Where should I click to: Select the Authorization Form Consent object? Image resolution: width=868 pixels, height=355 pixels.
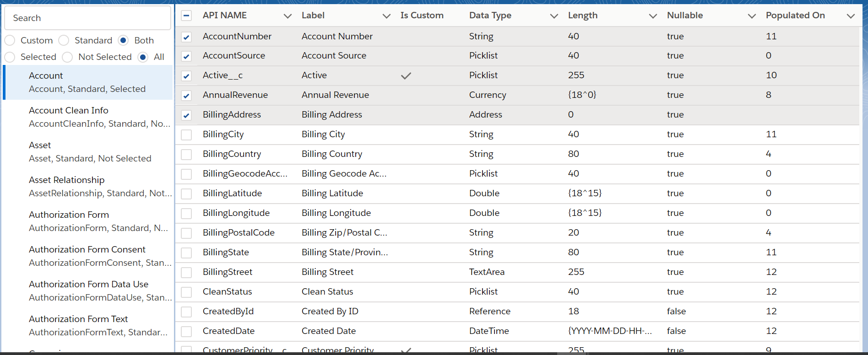[x=90, y=256]
